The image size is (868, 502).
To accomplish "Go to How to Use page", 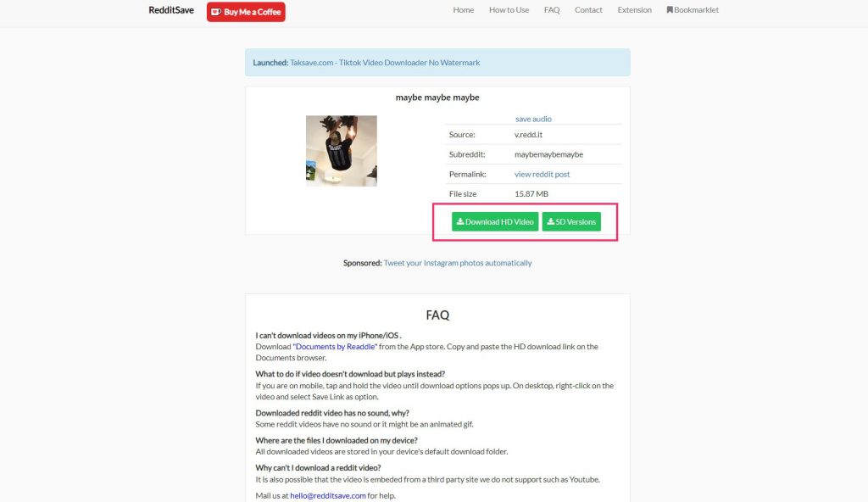I will pyautogui.click(x=509, y=10).
